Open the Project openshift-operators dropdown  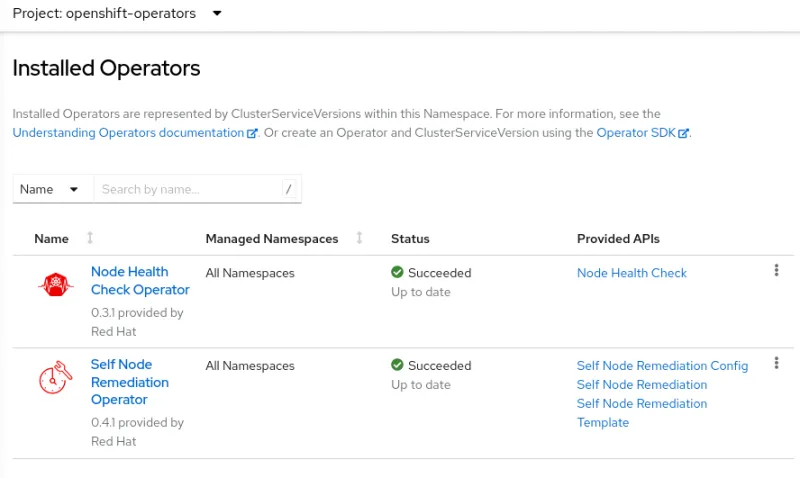click(117, 13)
